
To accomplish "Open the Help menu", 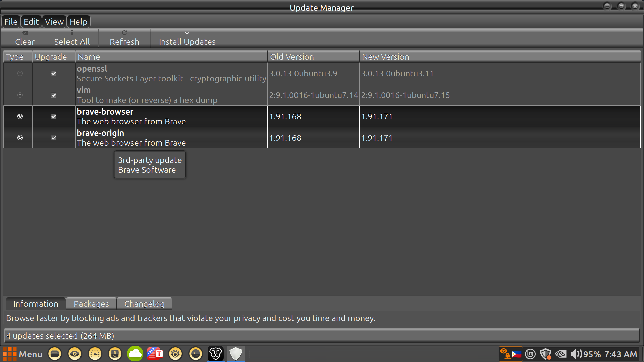I will tap(78, 22).
